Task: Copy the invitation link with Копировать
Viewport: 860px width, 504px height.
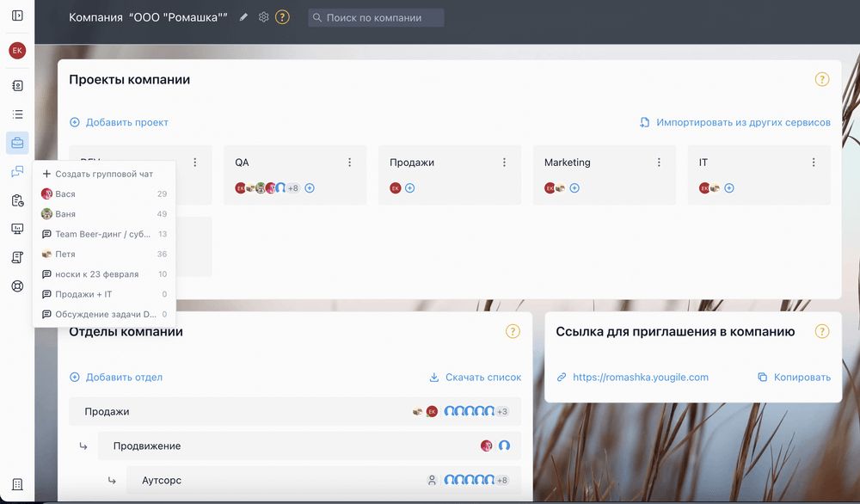Action: point(794,377)
